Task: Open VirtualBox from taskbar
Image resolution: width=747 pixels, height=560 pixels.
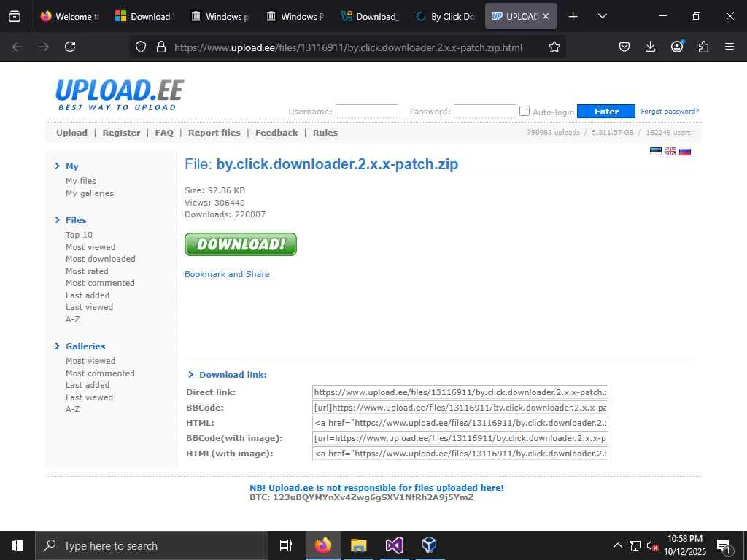Action: 430,545
